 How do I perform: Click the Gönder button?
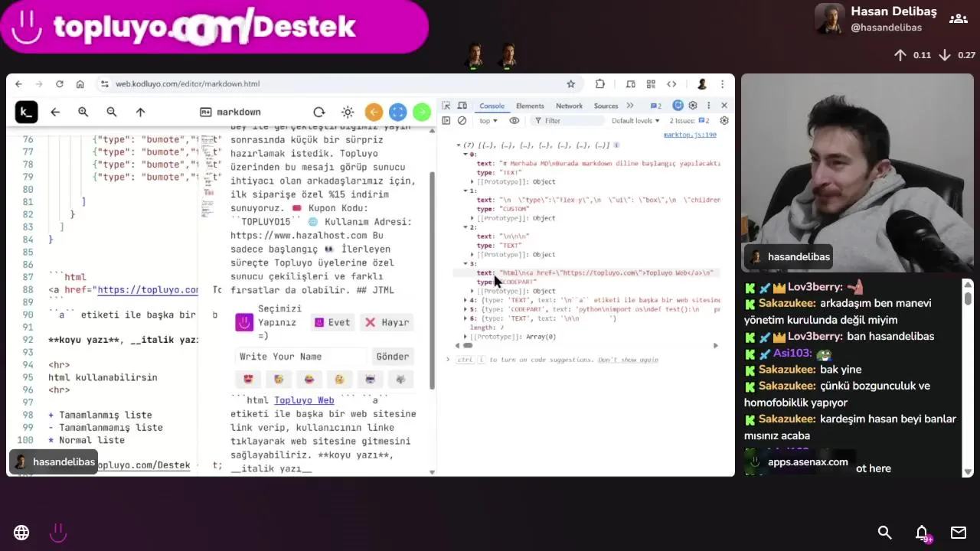(393, 357)
